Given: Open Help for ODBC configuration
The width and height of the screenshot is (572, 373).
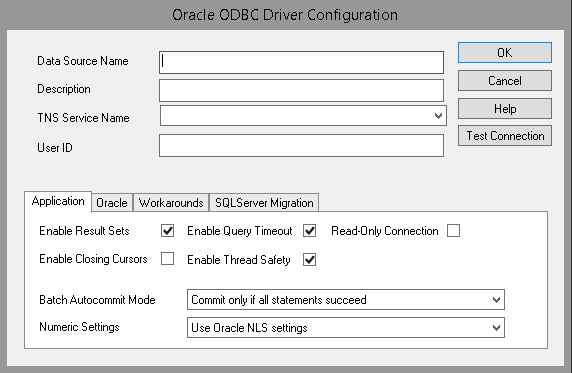Looking at the screenshot, I should [x=505, y=109].
